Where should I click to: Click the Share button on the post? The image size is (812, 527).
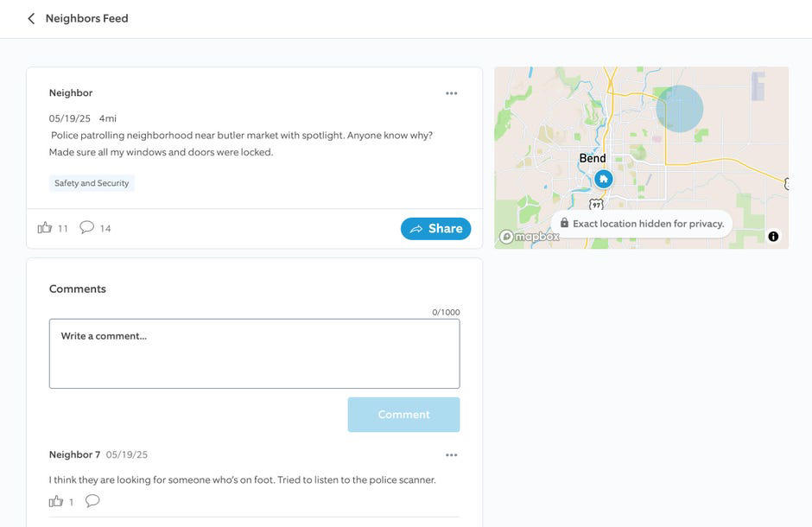click(x=435, y=228)
